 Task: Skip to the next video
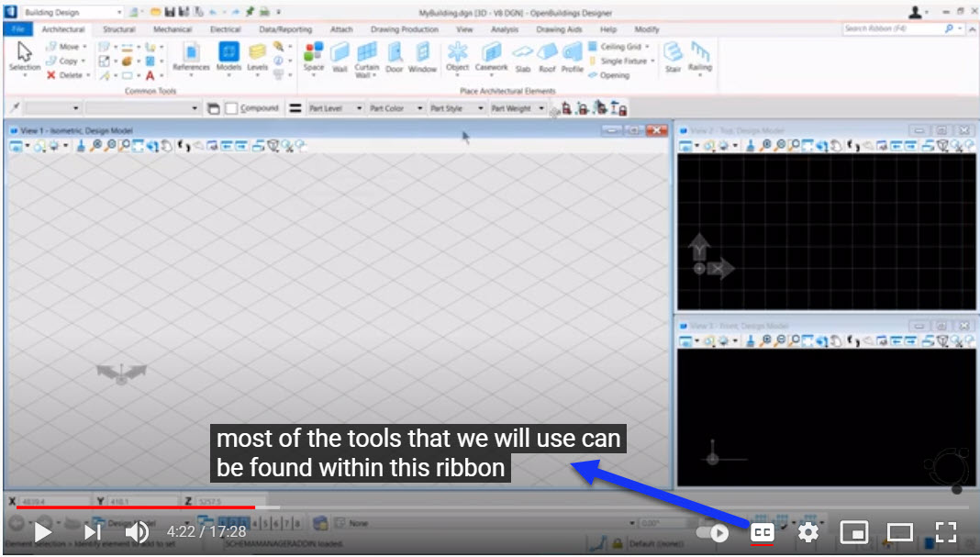pyautogui.click(x=93, y=532)
